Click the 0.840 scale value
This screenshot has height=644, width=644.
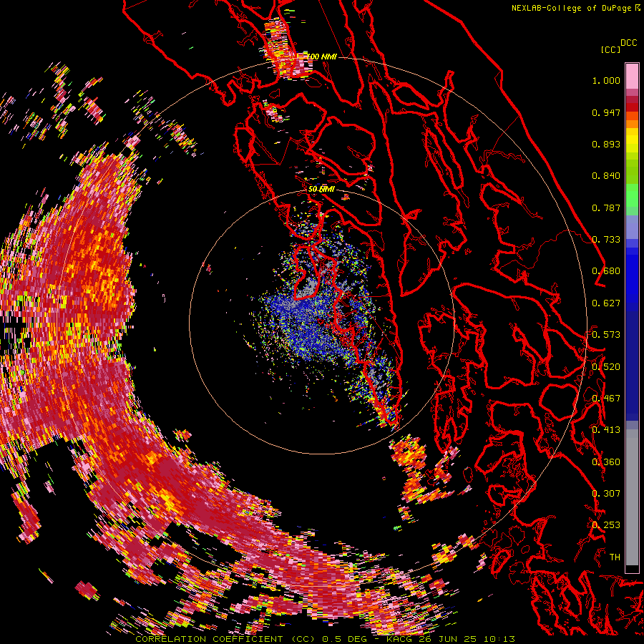(x=606, y=176)
